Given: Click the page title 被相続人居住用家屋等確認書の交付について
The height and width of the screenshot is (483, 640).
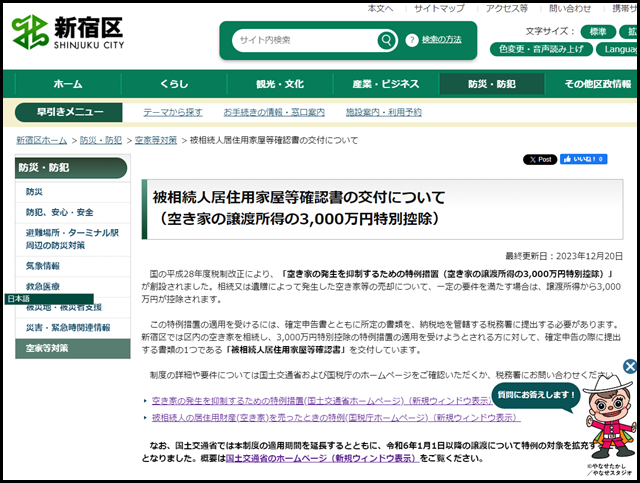Looking at the screenshot, I should pyautogui.click(x=299, y=198).
